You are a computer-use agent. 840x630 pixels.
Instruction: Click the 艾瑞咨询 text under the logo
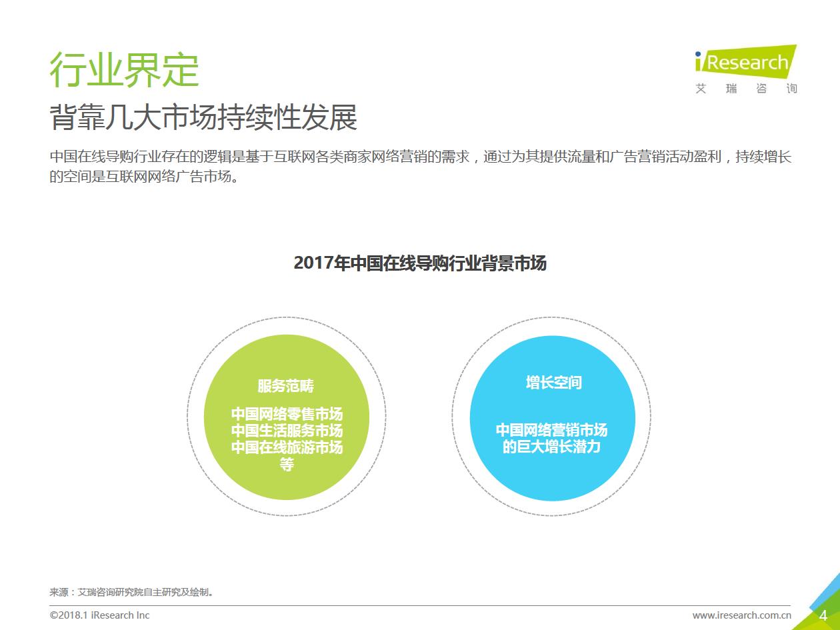pos(745,89)
